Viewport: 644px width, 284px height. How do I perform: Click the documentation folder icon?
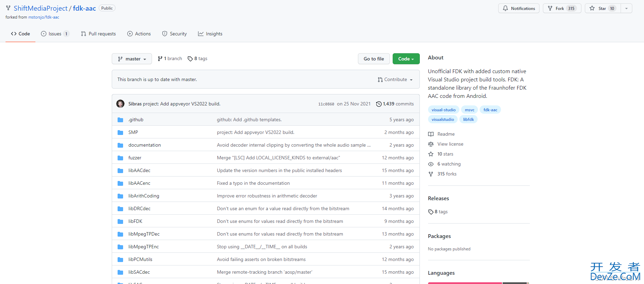tap(120, 145)
